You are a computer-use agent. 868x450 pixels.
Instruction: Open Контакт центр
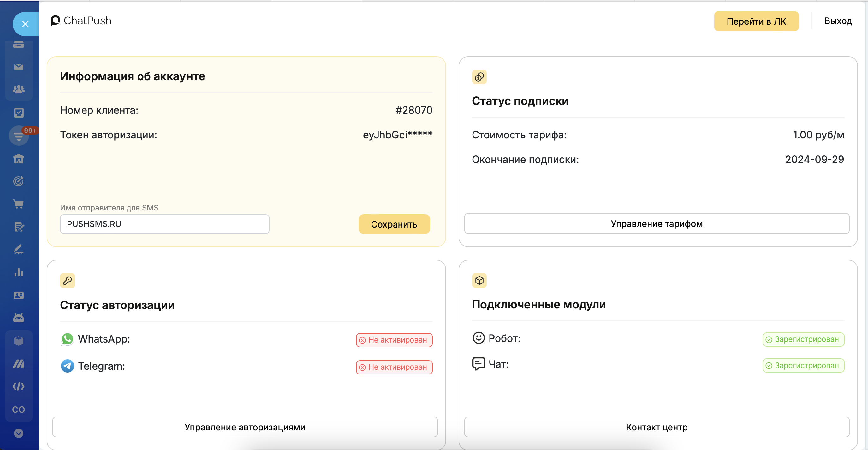tap(657, 427)
